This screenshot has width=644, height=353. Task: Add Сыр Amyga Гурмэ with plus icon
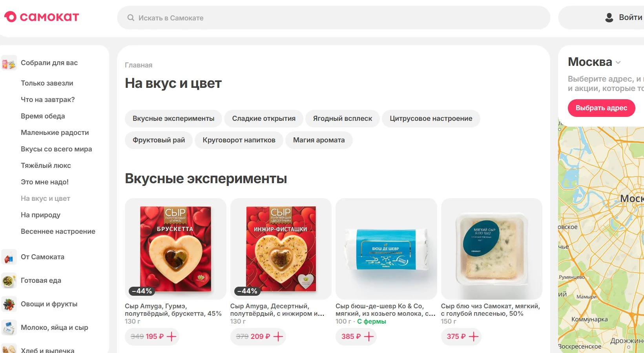point(171,337)
